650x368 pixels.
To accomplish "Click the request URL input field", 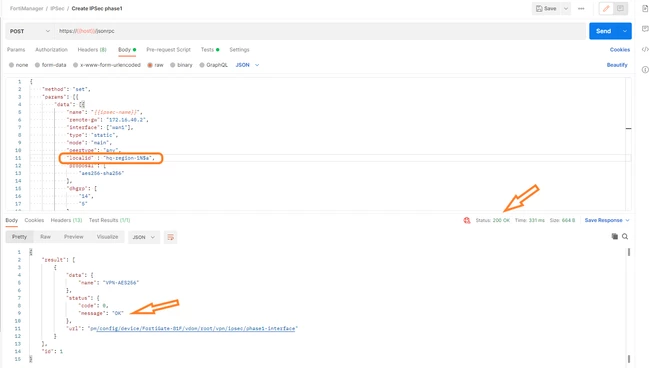I will (320, 31).
